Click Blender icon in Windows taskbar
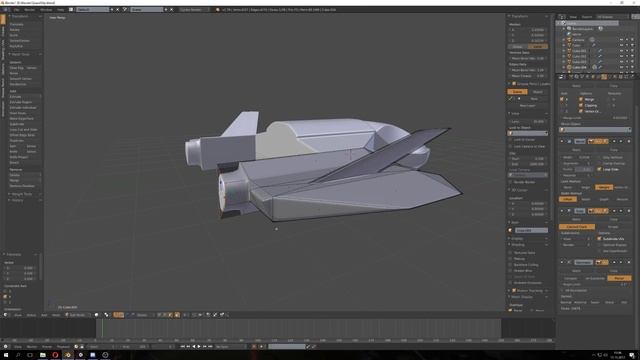This screenshot has width=640, height=360. (x=68, y=355)
